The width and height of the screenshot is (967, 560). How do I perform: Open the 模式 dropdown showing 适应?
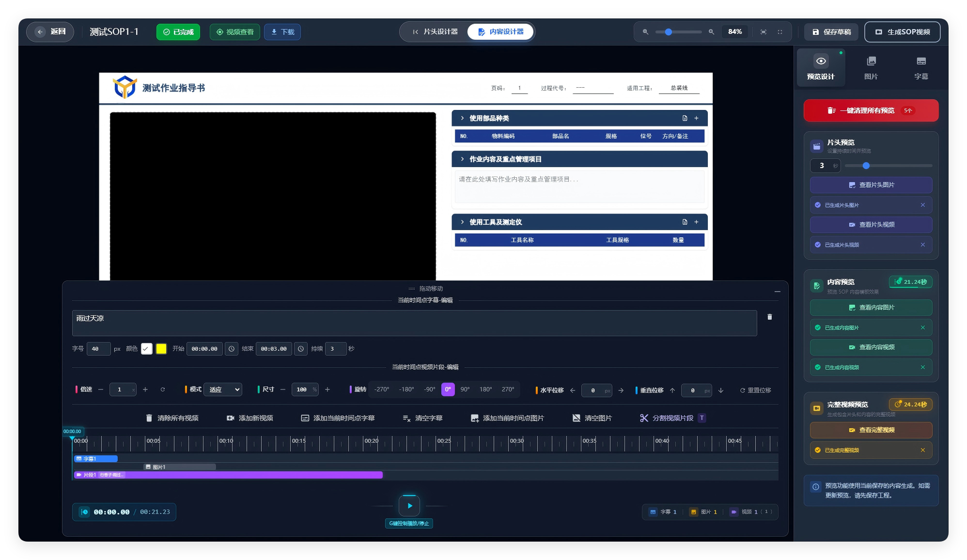[223, 389]
